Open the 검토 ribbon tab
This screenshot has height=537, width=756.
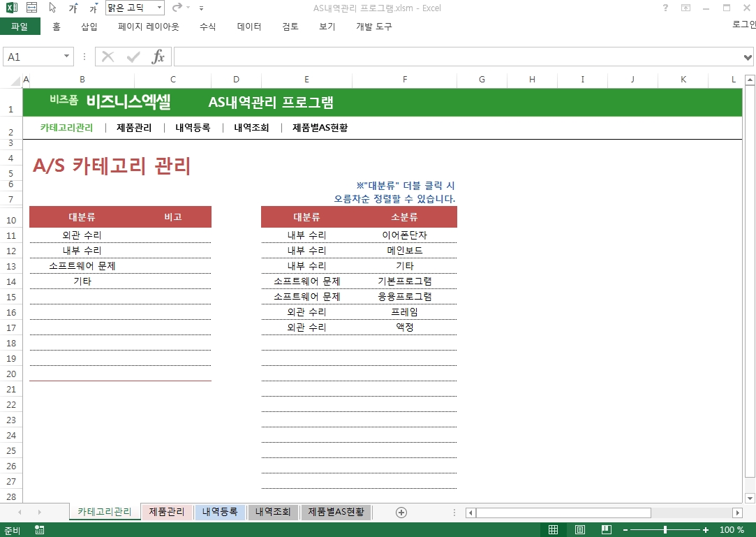pyautogui.click(x=290, y=27)
